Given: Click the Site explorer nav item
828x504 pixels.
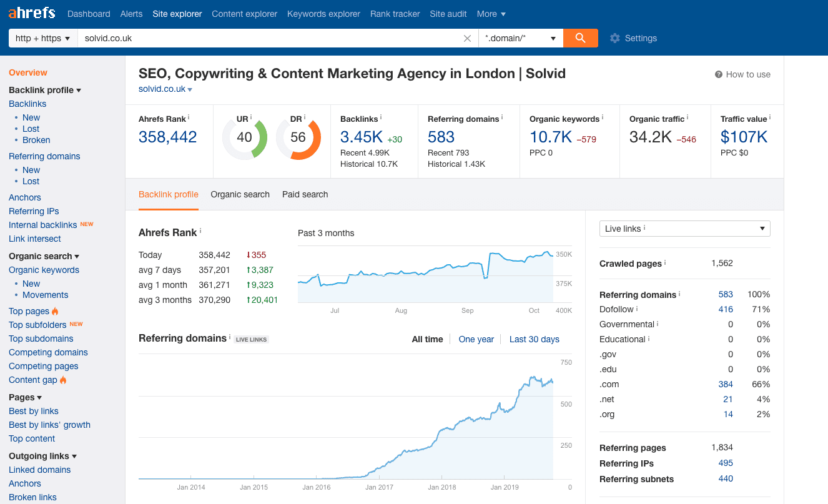Looking at the screenshot, I should click(x=177, y=14).
